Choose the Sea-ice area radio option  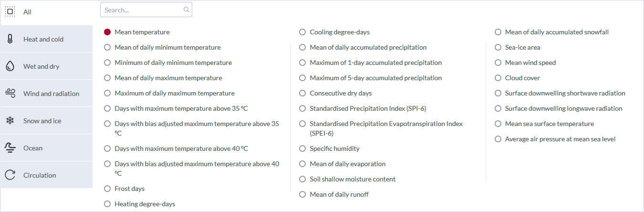coord(498,47)
